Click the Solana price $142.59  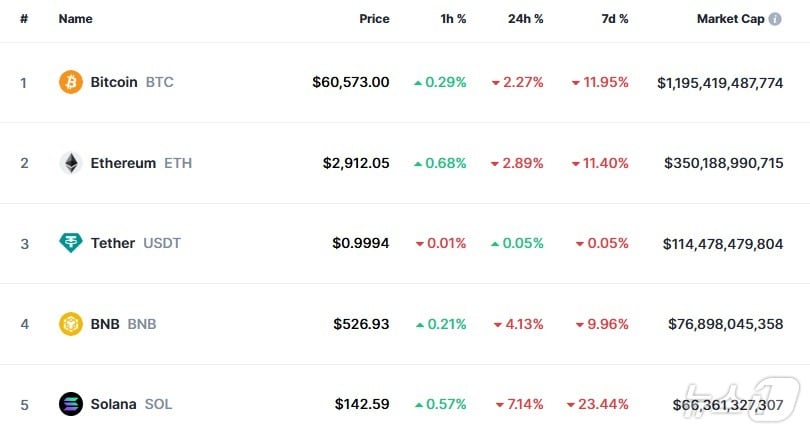[362, 404]
